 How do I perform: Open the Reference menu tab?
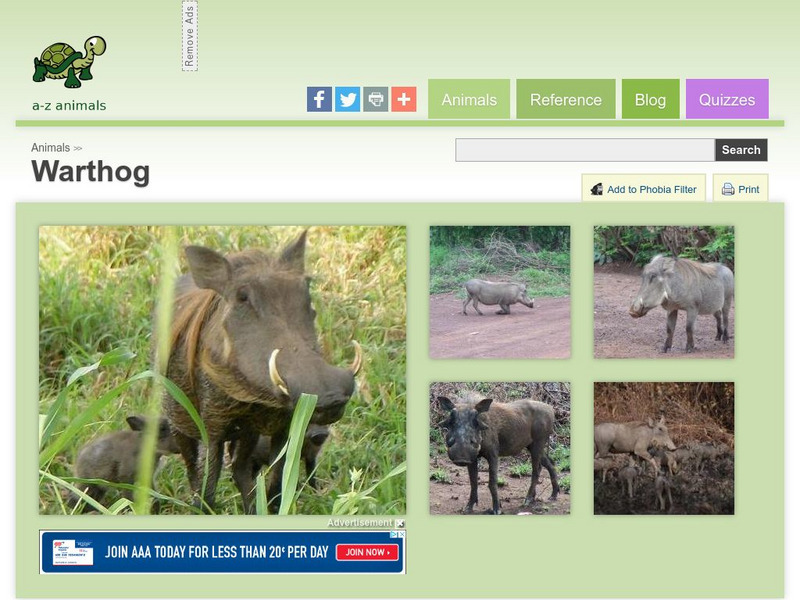(566, 99)
